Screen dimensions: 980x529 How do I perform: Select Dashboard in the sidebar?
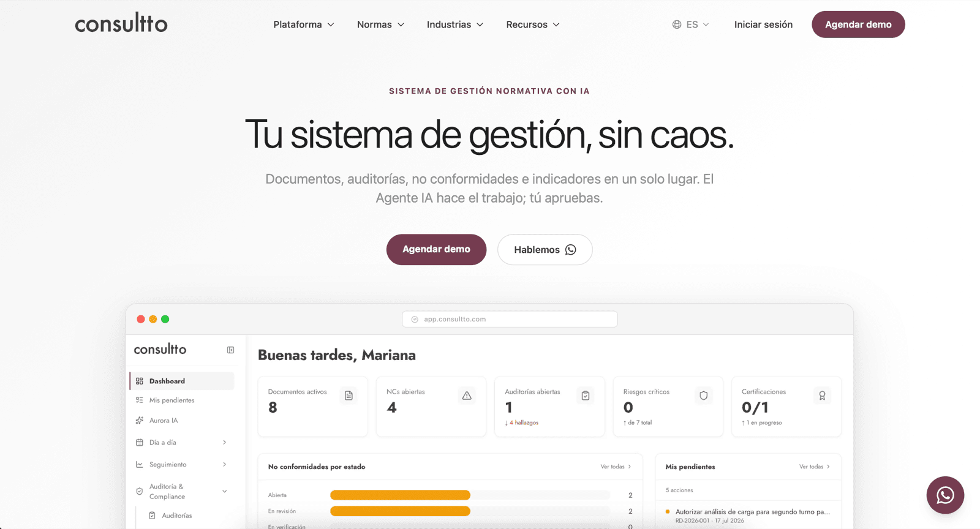[182, 381]
